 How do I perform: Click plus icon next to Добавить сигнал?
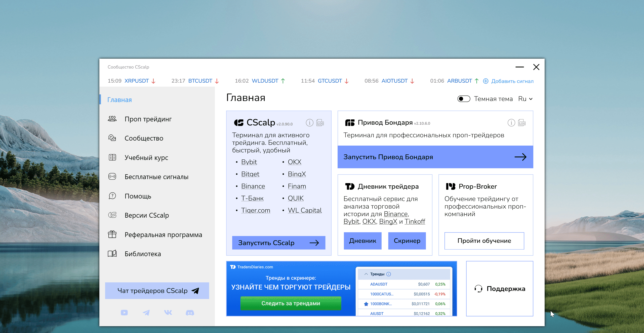[x=486, y=81]
